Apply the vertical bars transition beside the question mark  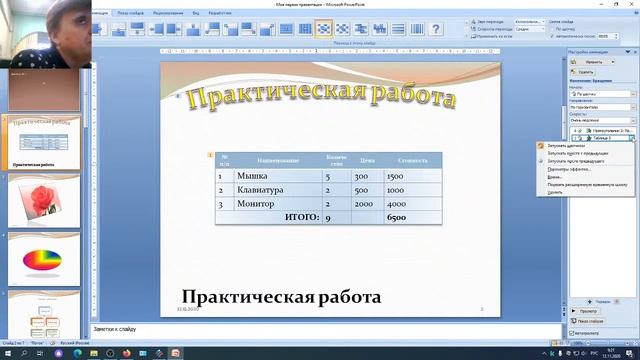pyautogui.click(x=417, y=29)
